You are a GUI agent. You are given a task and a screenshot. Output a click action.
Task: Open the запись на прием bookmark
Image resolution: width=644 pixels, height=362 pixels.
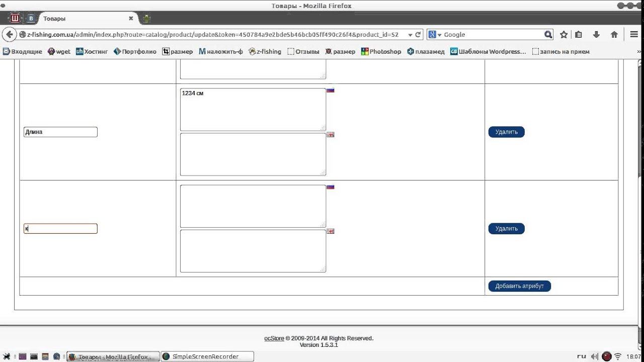(x=560, y=51)
